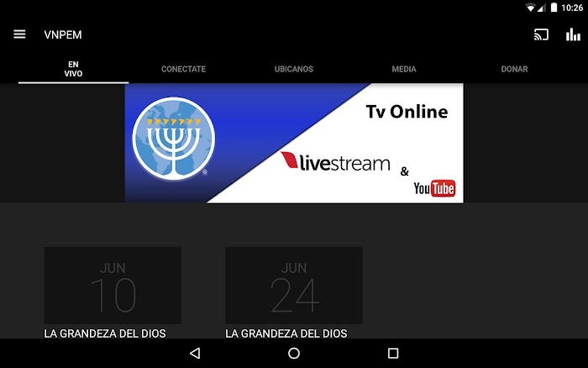Select the EN VIVO tab
The height and width of the screenshot is (368, 588).
pyautogui.click(x=73, y=69)
